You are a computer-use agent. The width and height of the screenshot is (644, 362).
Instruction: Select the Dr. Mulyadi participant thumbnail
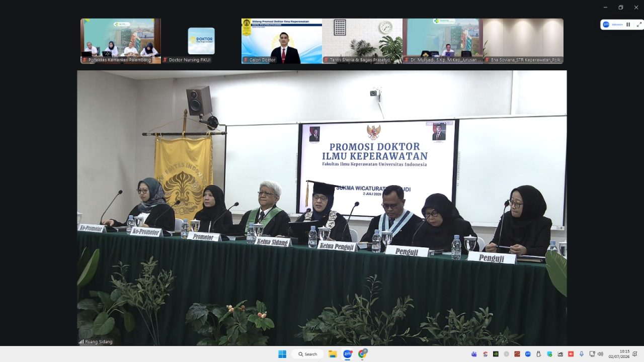pos(443,41)
